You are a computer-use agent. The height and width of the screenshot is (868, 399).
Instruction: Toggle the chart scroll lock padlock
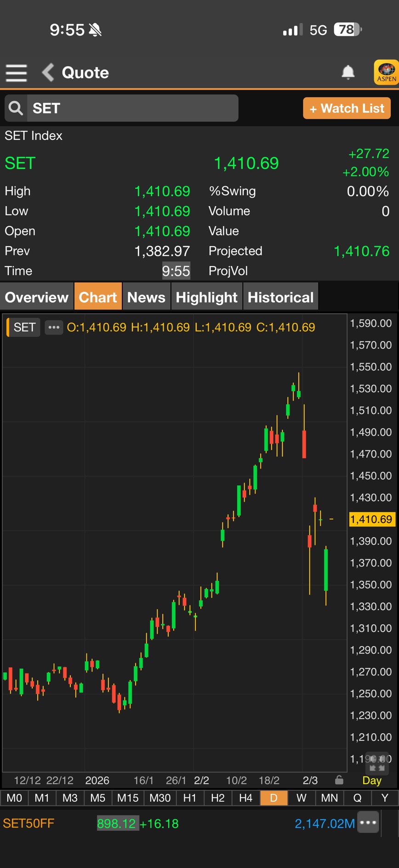point(339,780)
